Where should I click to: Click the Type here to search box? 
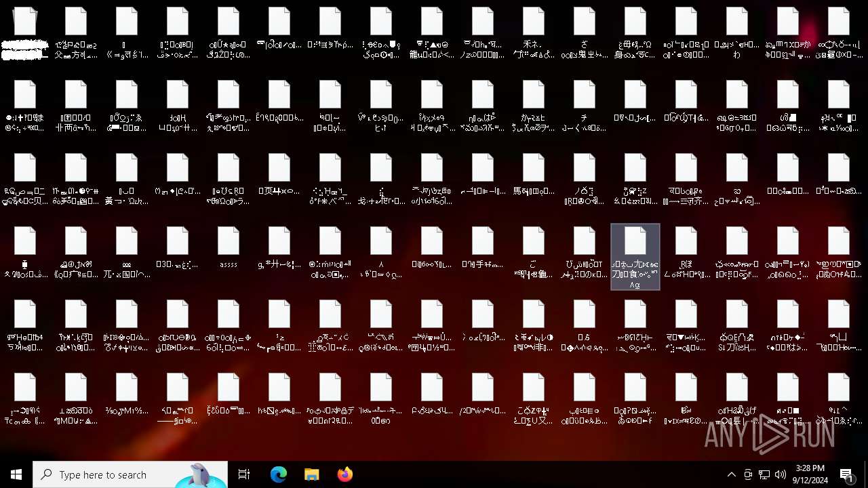(130, 474)
